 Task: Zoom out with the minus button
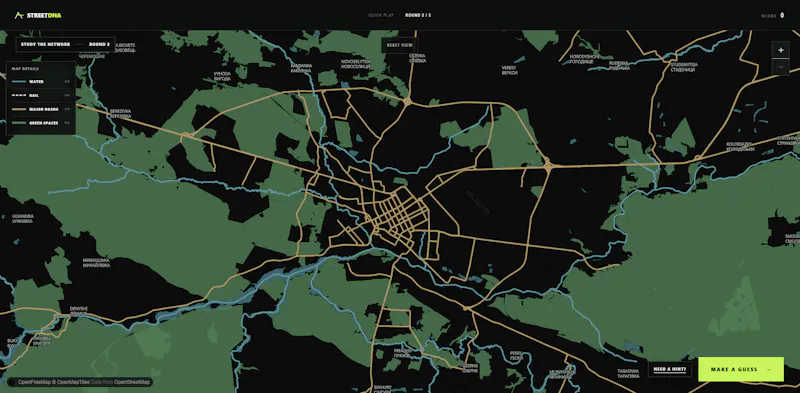(x=781, y=67)
